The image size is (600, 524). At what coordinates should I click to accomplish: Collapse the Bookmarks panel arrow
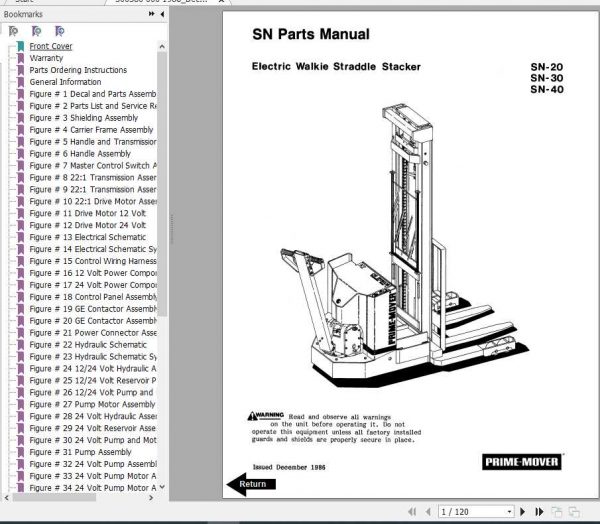tap(162, 14)
